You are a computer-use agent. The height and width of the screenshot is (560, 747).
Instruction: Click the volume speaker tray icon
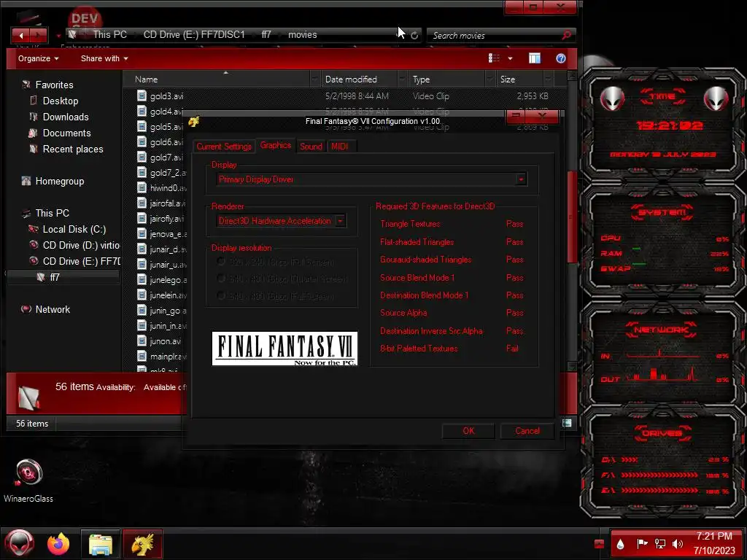pyautogui.click(x=677, y=543)
